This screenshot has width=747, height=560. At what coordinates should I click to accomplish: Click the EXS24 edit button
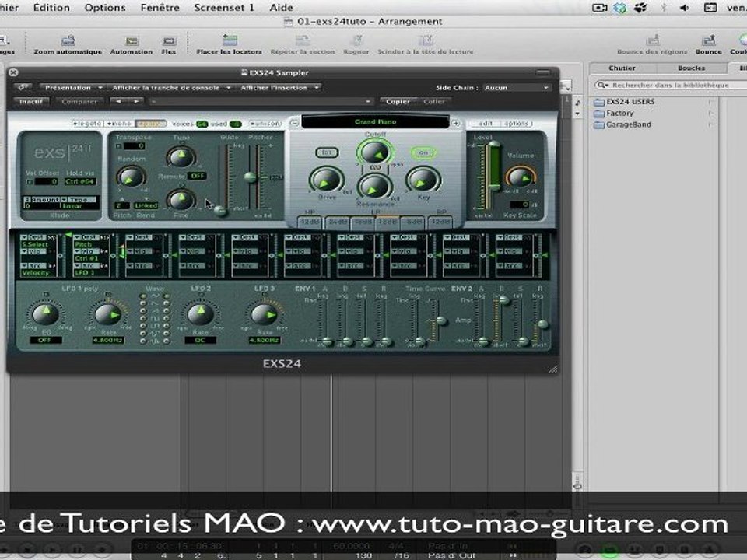tap(486, 124)
